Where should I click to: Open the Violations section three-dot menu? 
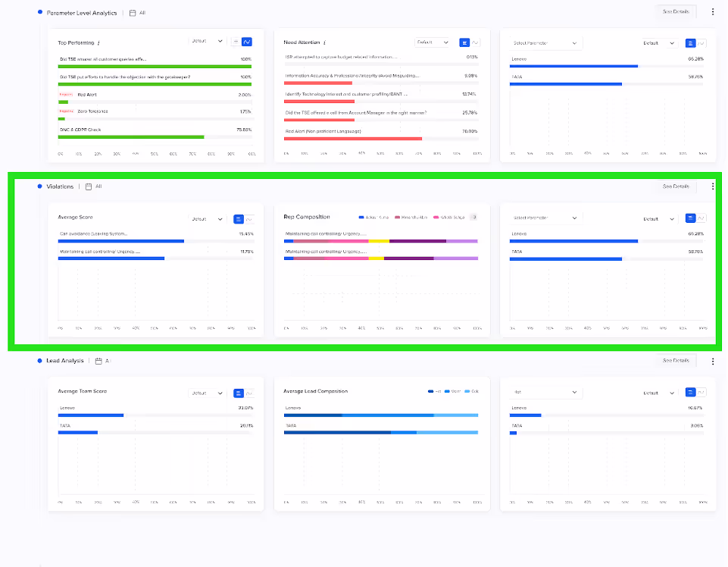pos(713,186)
